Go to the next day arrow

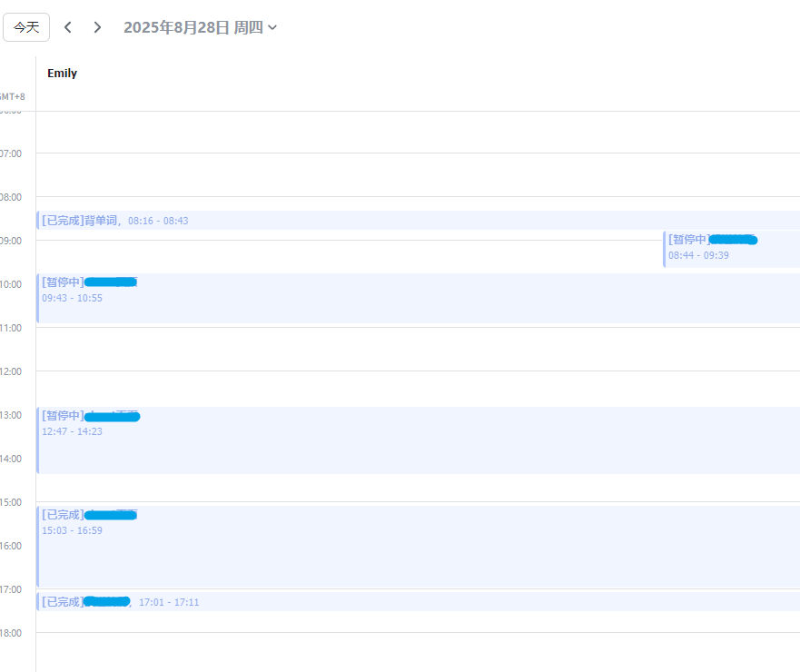pos(97,27)
